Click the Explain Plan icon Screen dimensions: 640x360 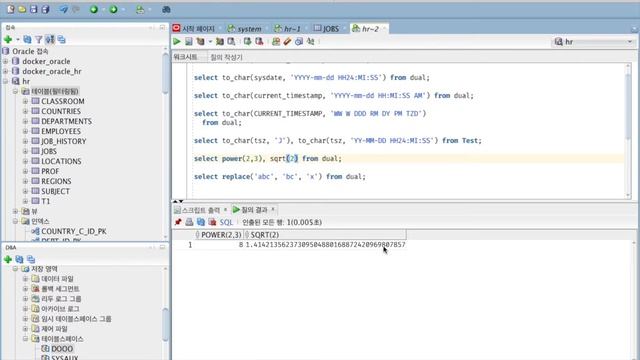click(200, 41)
